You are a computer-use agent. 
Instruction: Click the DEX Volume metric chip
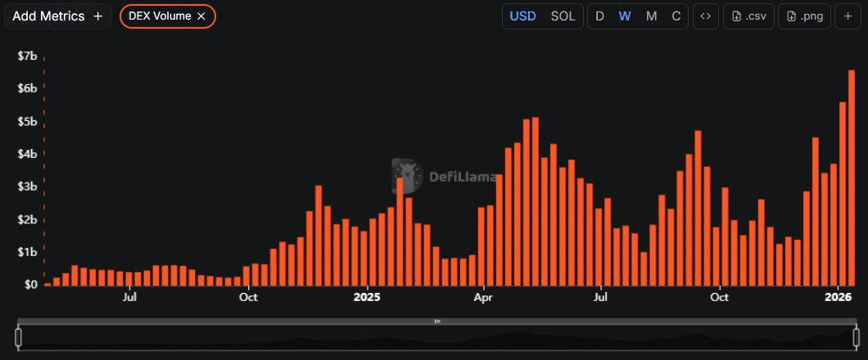[x=160, y=16]
